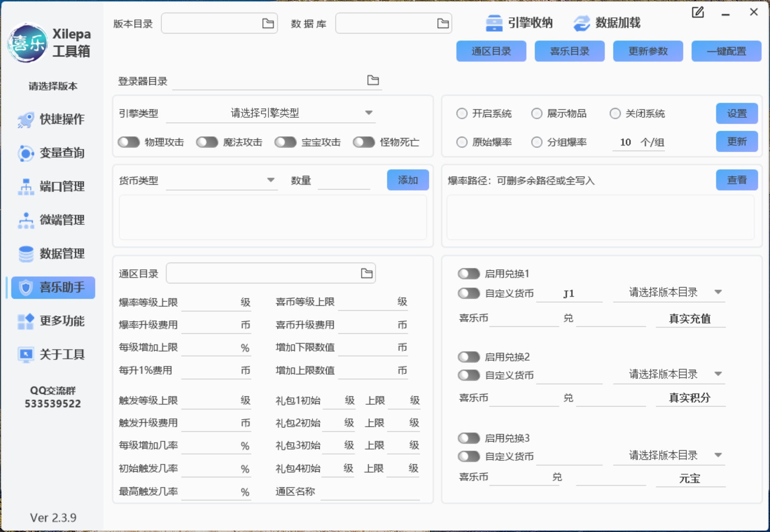The width and height of the screenshot is (770, 532).
Task: Browse folder for 版本目录
Action: coord(268,23)
